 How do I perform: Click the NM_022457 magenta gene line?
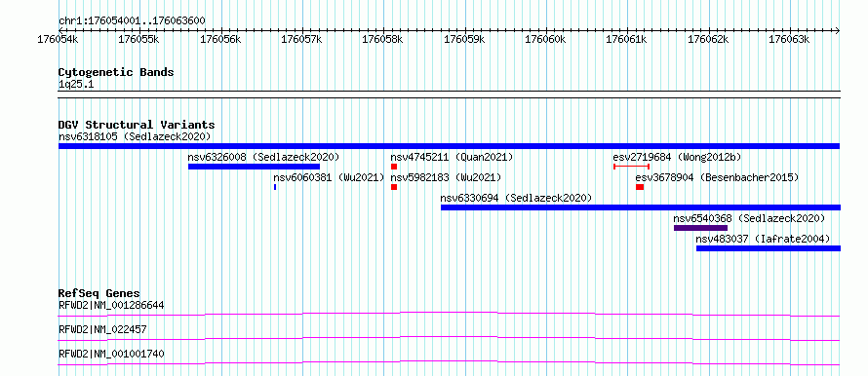click(449, 338)
